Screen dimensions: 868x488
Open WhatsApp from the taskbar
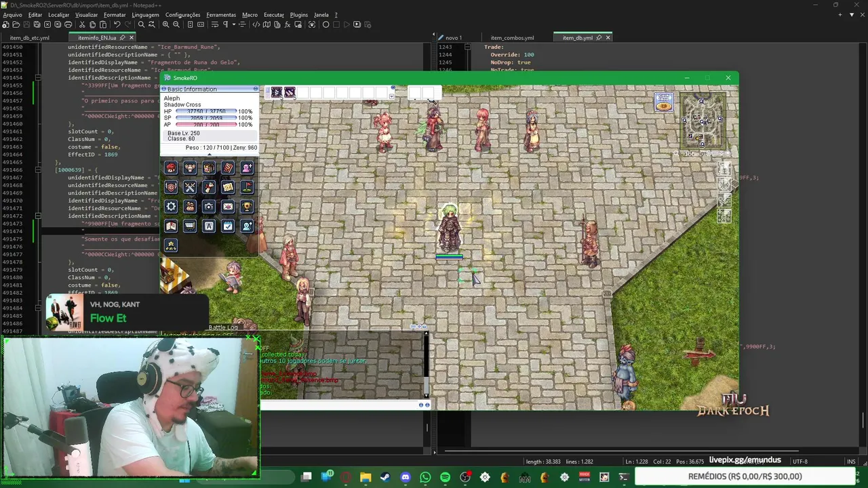(425, 477)
